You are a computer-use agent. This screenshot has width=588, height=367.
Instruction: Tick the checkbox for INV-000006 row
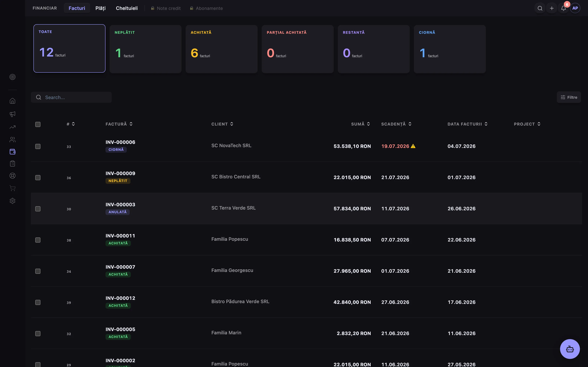pyautogui.click(x=38, y=146)
